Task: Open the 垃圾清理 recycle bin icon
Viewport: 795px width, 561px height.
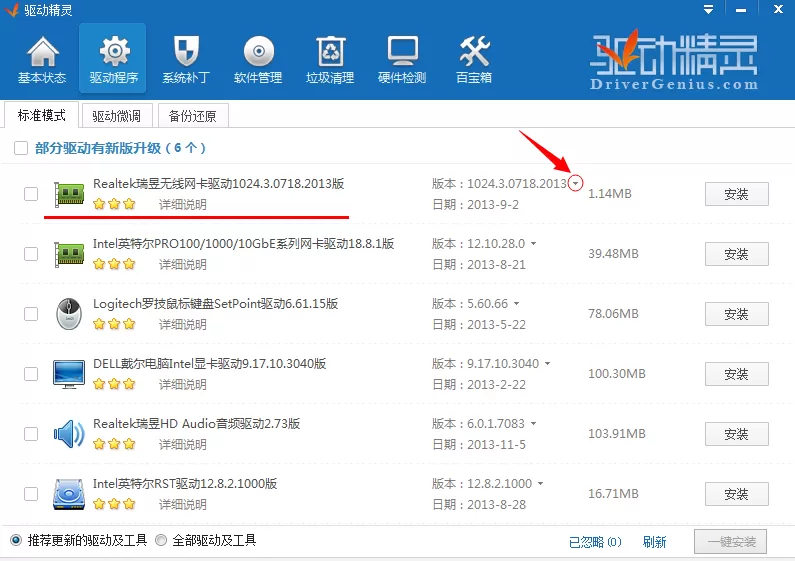Action: [331, 51]
